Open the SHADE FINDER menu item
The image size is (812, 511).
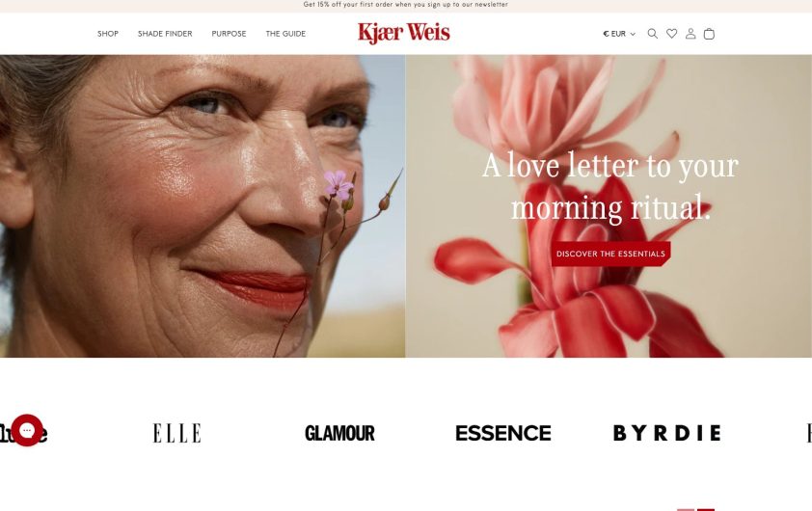click(x=165, y=34)
